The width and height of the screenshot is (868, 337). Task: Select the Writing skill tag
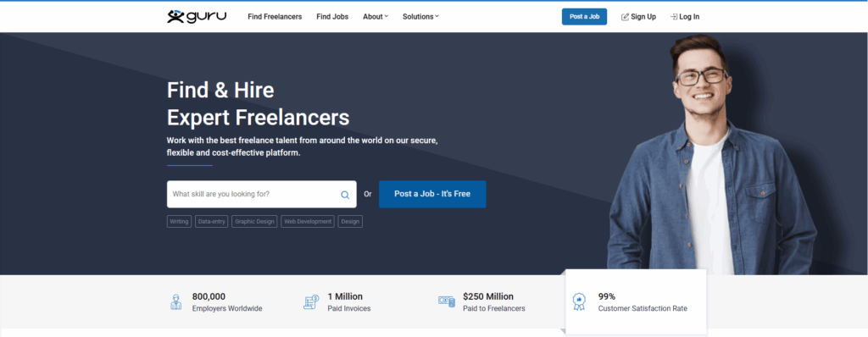tap(180, 221)
